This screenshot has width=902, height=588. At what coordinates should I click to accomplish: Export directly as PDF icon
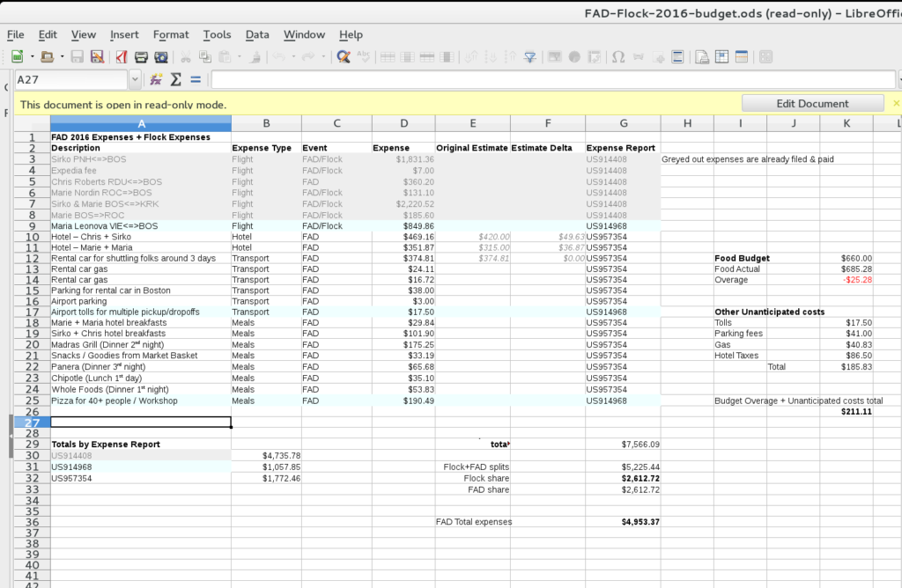[121, 57]
